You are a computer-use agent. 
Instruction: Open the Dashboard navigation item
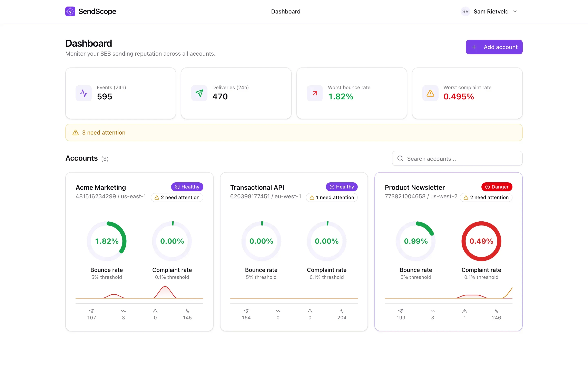pyautogui.click(x=286, y=11)
